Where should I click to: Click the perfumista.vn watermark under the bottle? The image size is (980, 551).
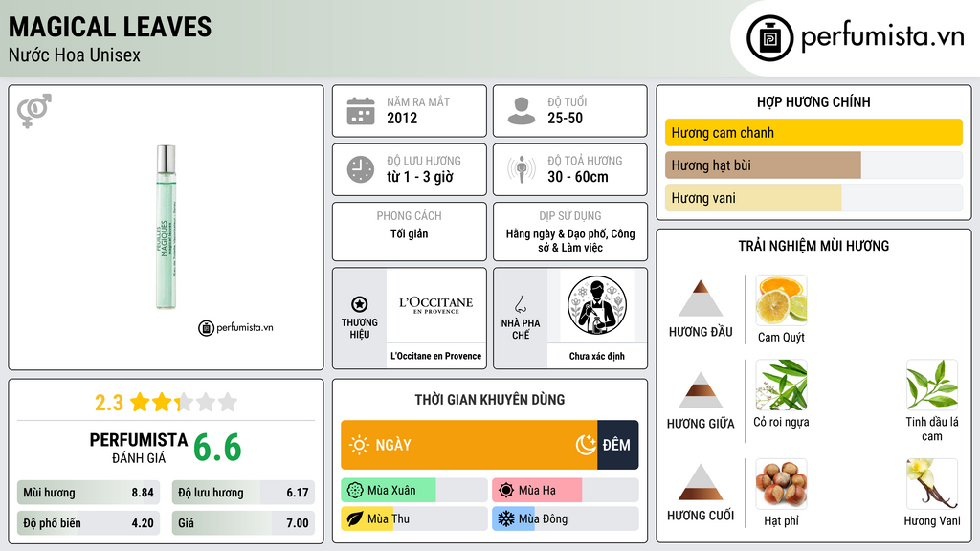(235, 327)
